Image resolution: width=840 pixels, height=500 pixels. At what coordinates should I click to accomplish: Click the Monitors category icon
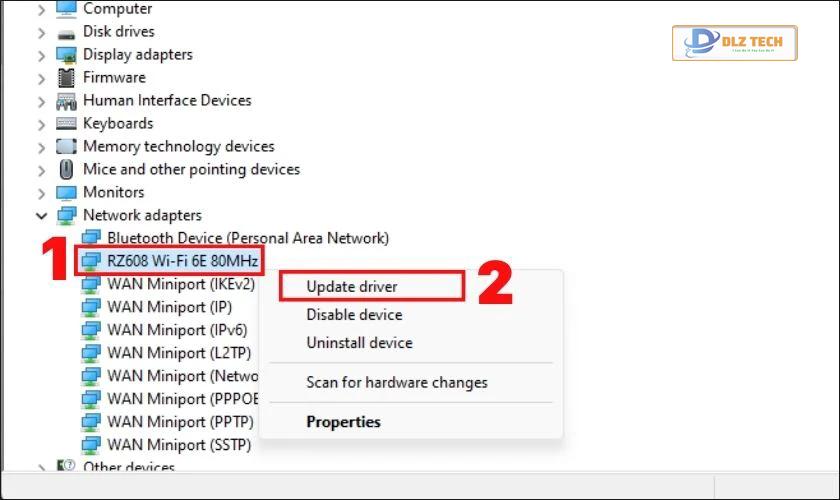click(x=66, y=193)
